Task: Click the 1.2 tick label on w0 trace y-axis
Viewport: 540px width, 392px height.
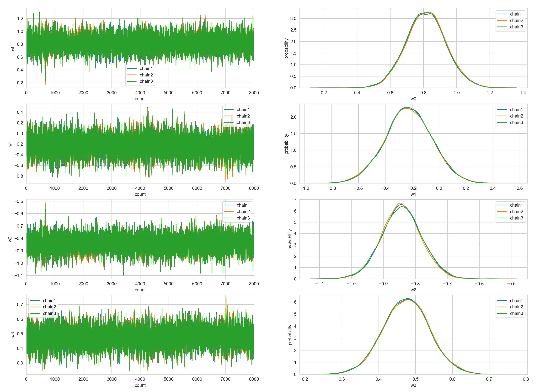Action: [x=20, y=19]
